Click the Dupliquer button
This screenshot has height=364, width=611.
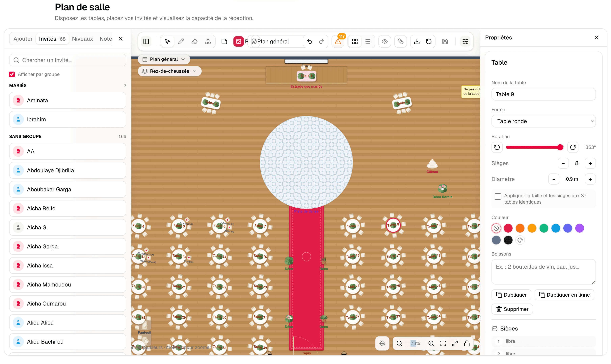[x=511, y=295]
